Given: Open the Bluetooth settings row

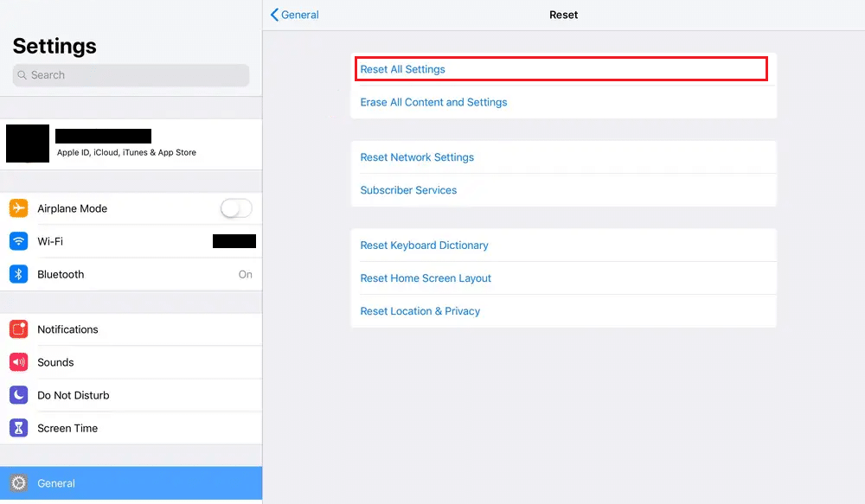Looking at the screenshot, I should [x=131, y=274].
